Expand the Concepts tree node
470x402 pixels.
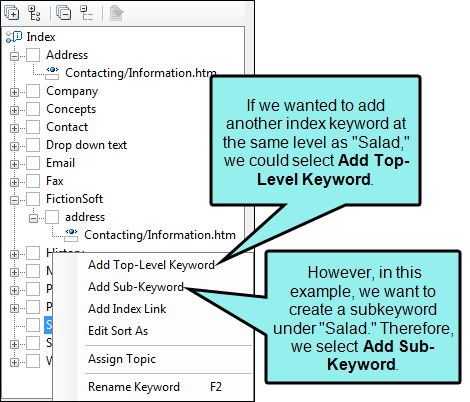14,110
